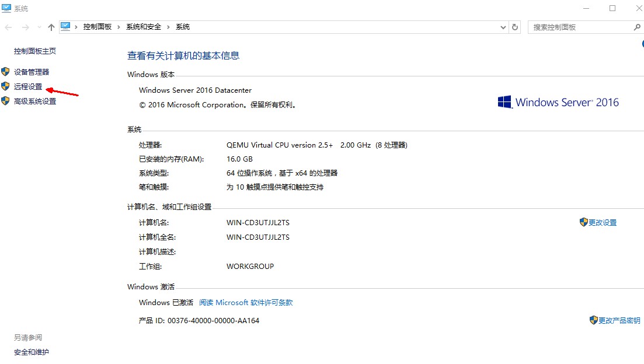Click the Windows Server 2016 logo
The image size is (644, 364).
click(558, 102)
